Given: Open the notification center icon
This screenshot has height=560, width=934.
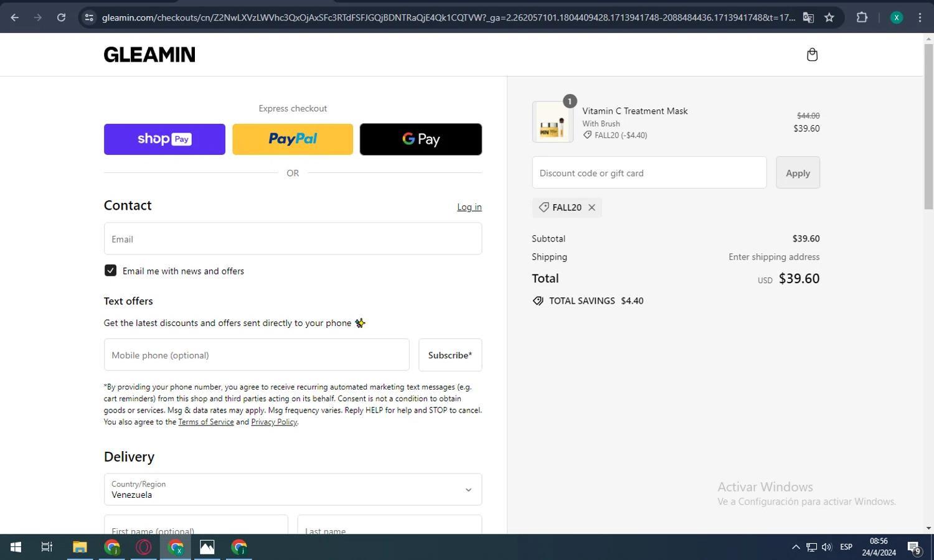Looking at the screenshot, I should click(x=914, y=547).
